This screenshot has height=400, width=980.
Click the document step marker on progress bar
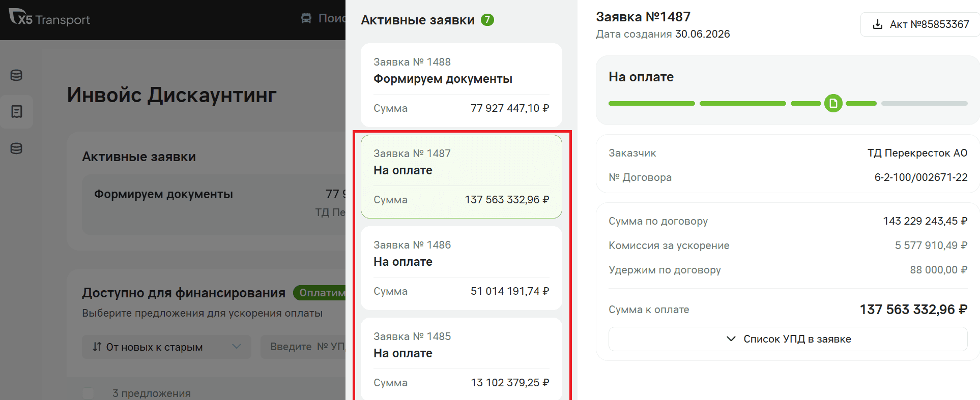(833, 103)
